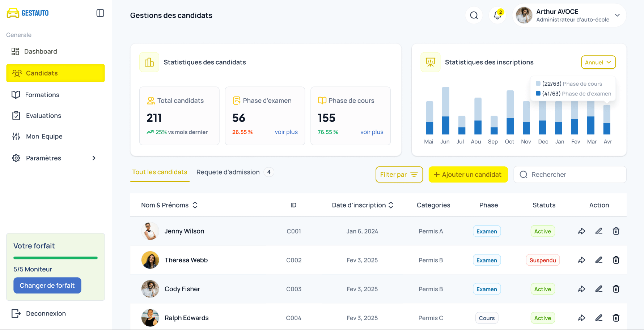Select the Dashboard icon in the sidebar
Viewport: 644px width, 330px height.
tap(15, 51)
